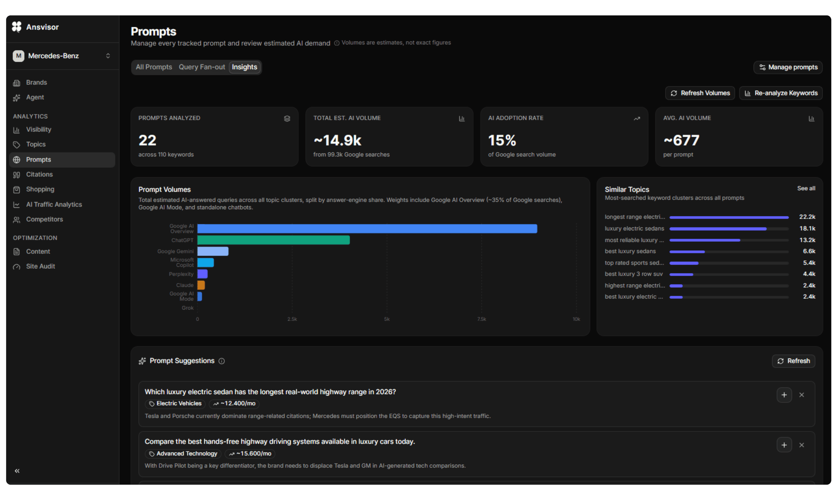Click the chart icon on Avg. AI Volume card
Screen dimensions: 840x504
click(x=811, y=119)
